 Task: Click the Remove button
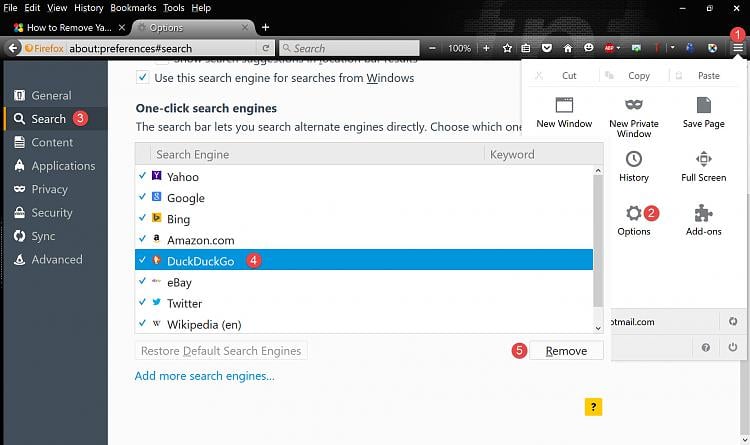pyautogui.click(x=566, y=351)
